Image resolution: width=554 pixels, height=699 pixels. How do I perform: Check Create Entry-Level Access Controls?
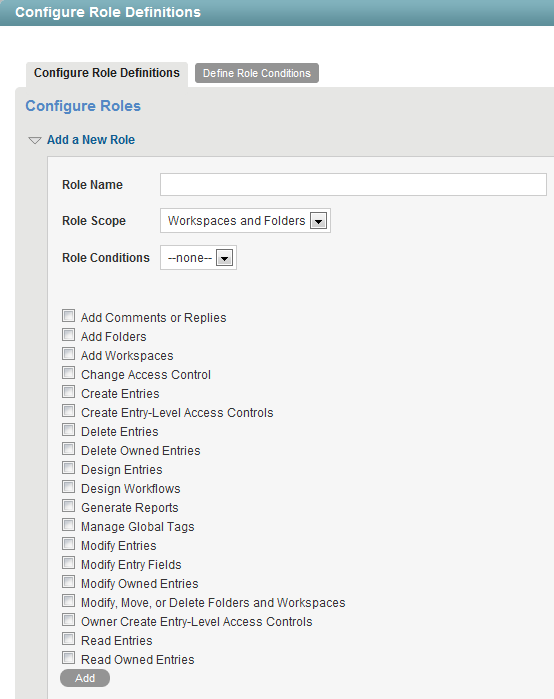click(68, 411)
